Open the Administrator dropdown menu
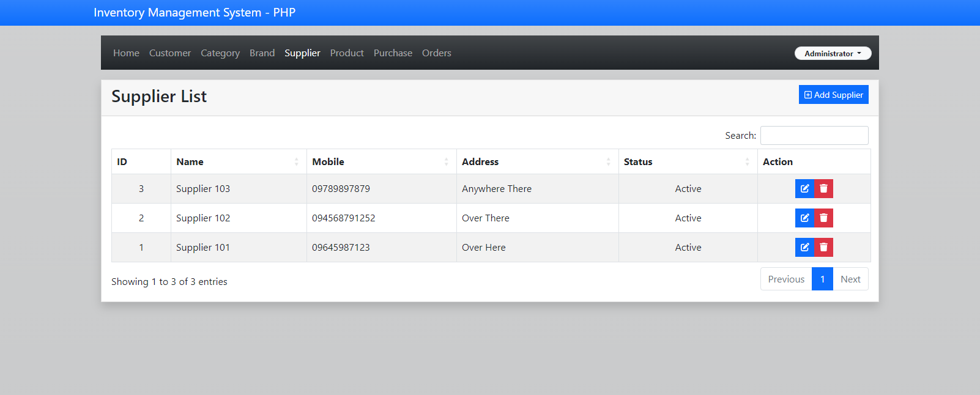Image resolution: width=980 pixels, height=395 pixels. [x=833, y=53]
